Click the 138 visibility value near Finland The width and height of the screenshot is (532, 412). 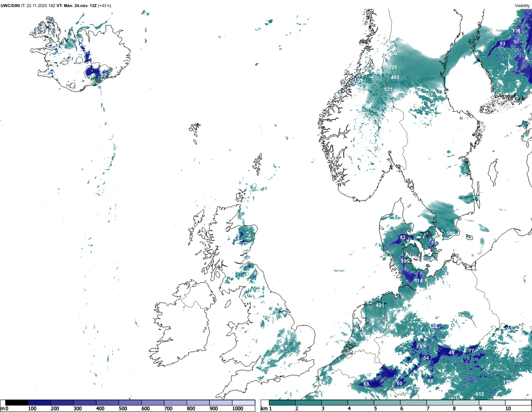516,31
